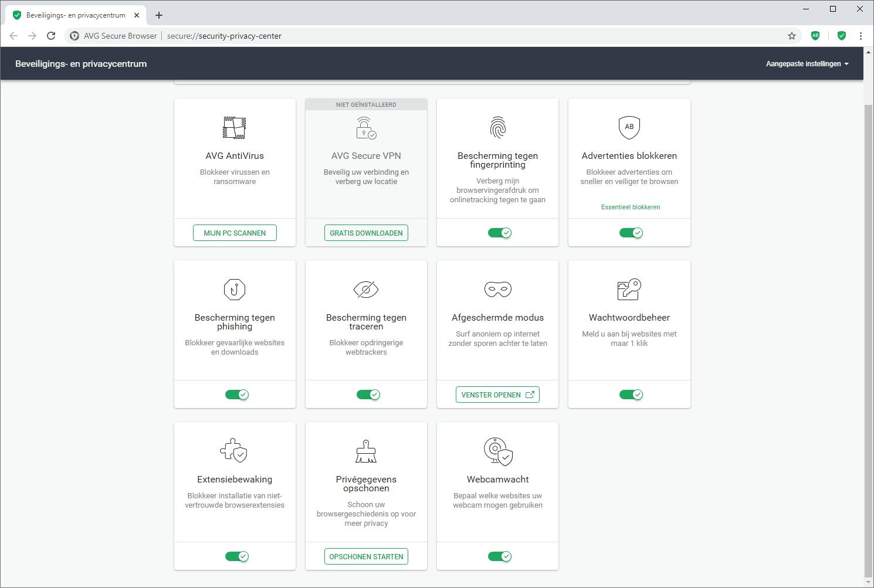Click the GRATIS DOWNLOADEN button
The image size is (874, 588).
(x=366, y=233)
